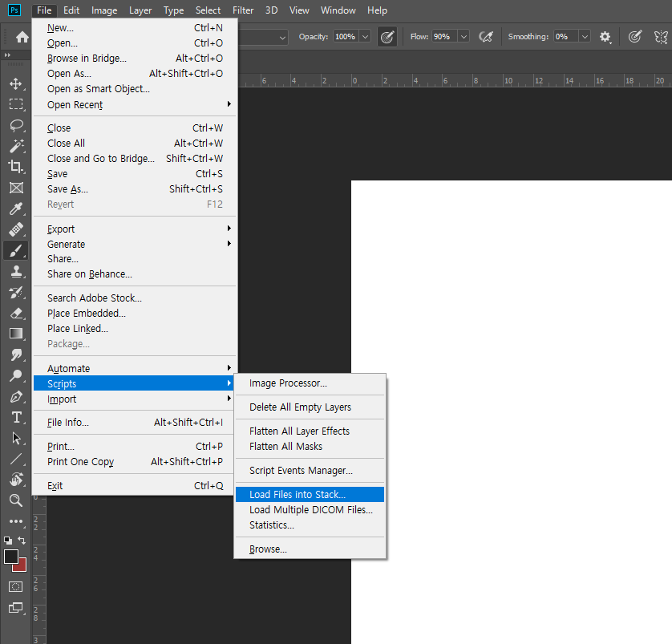This screenshot has width=672, height=644.
Task: Click Place Embedded entry
Action: click(x=135, y=314)
